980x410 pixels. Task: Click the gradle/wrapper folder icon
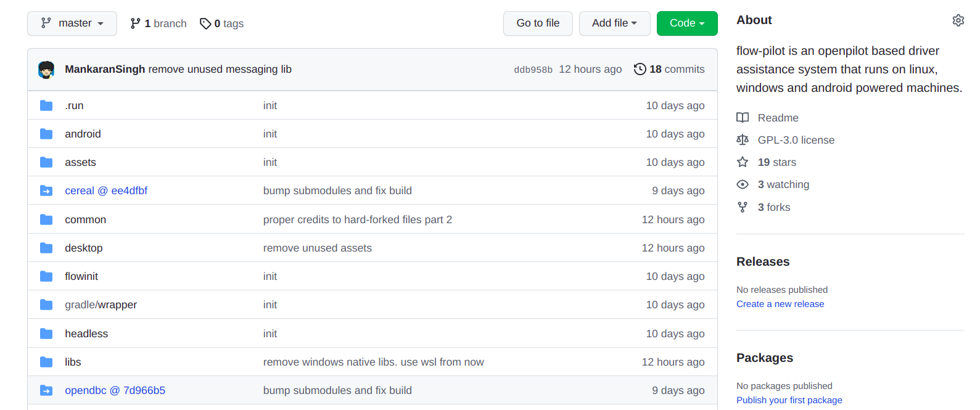[x=46, y=305]
